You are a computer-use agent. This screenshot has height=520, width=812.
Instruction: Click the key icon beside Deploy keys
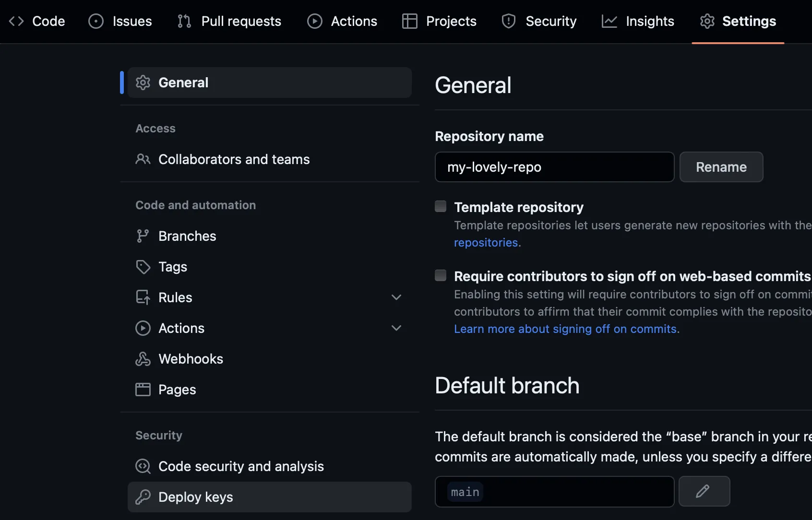click(143, 497)
